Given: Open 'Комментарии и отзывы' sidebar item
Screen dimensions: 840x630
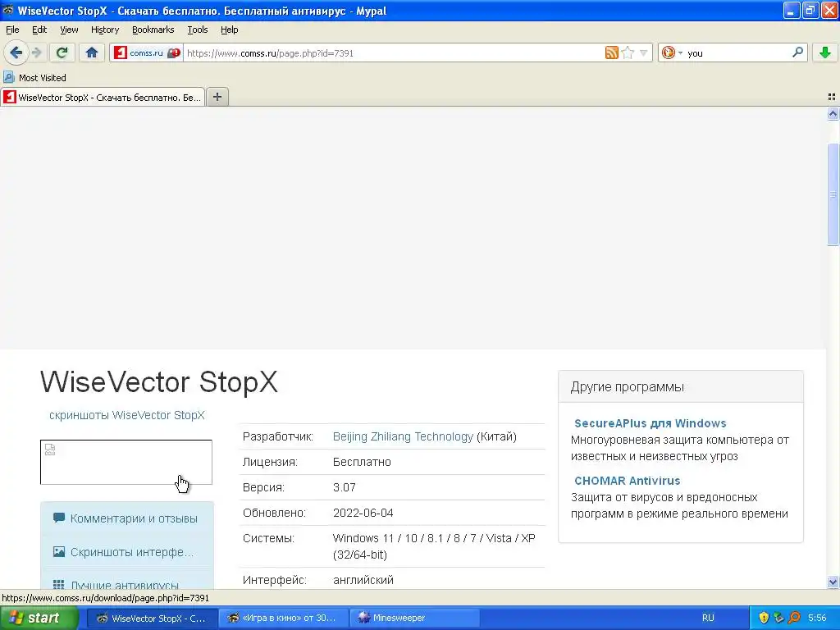Looking at the screenshot, I should pos(127,518).
